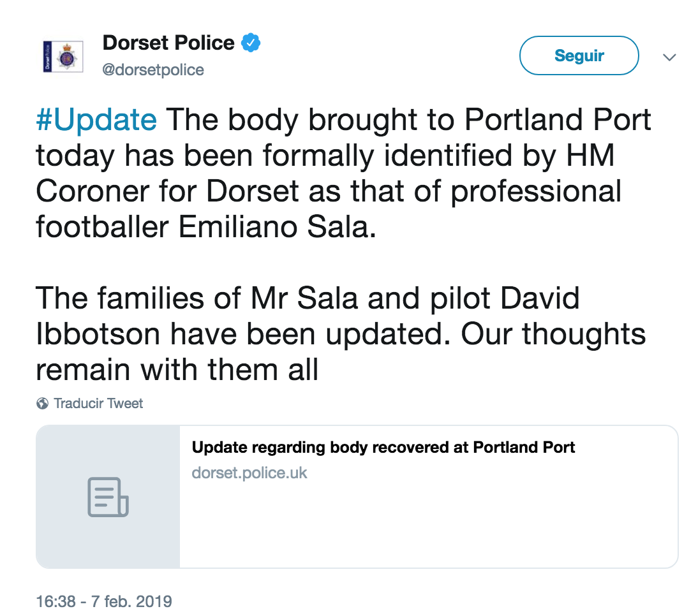Open 'Update regarding body recovered' card title
698x616 pixels.
(x=383, y=448)
